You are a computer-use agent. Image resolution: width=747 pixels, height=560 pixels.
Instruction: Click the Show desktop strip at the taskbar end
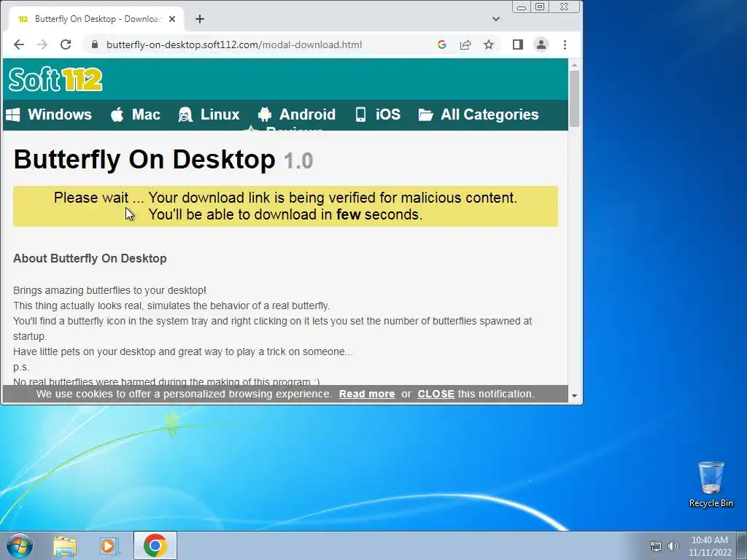pos(742,545)
